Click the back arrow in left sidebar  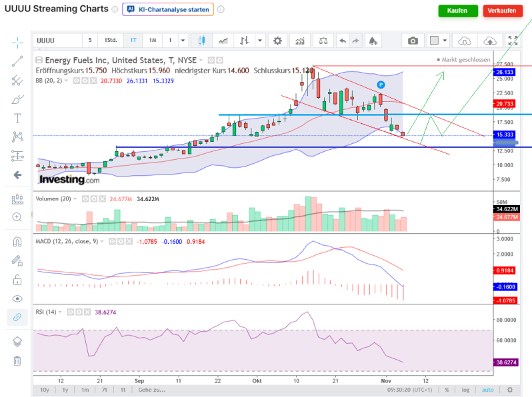click(17, 175)
